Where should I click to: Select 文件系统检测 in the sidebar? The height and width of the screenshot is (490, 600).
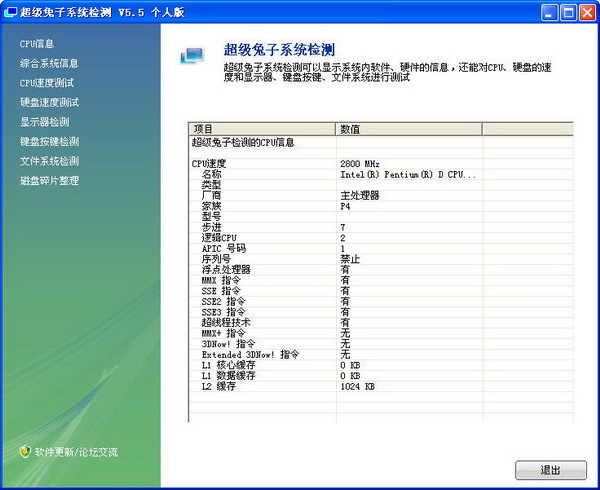[49, 161]
